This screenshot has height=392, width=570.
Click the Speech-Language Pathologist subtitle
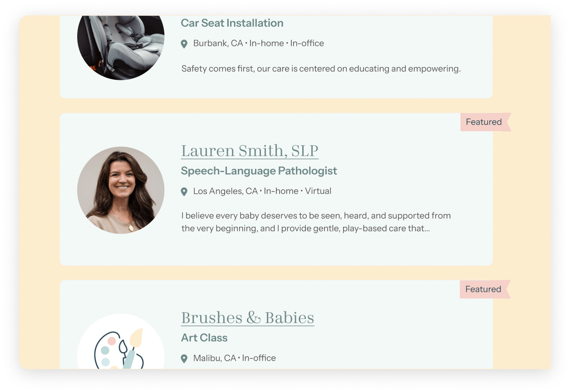pos(259,171)
